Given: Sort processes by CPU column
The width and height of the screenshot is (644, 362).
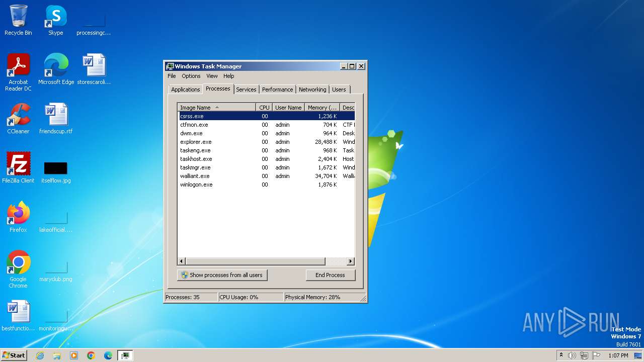Looking at the screenshot, I should point(264,108).
